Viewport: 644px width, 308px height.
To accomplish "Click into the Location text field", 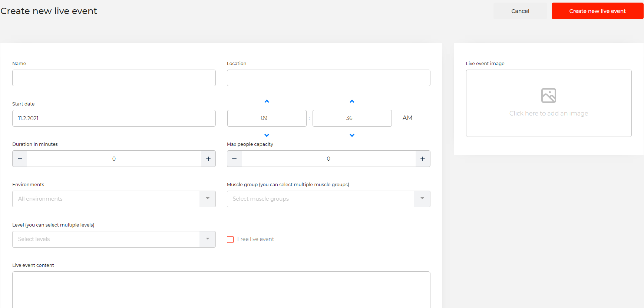I will click(328, 78).
